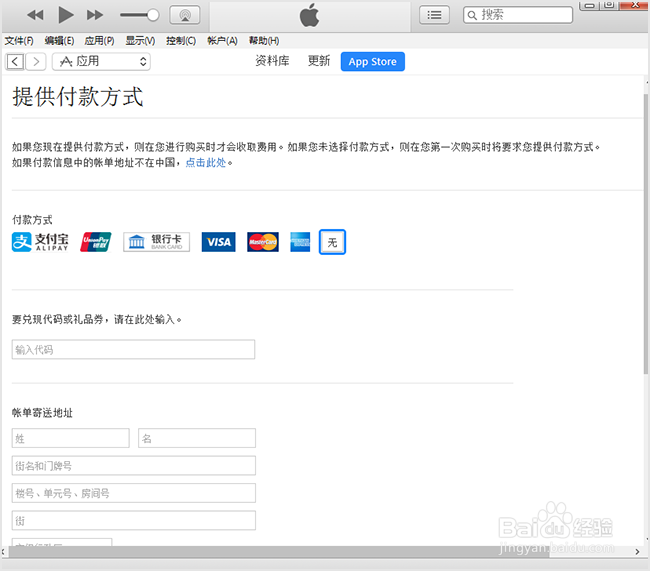Click the 名 first name field
This screenshot has width=650, height=571.
[197, 438]
